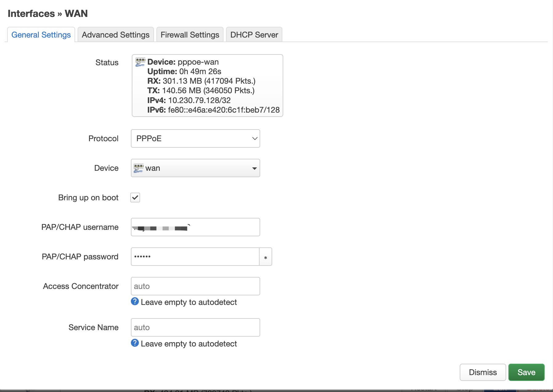The width and height of the screenshot is (553, 392).
Task: Switch to the DHCP Server tab
Action: click(254, 34)
